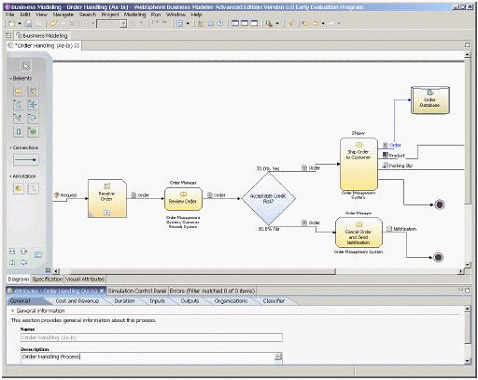
Task: Switch to the Visual Attributes tab
Action: pos(85,279)
